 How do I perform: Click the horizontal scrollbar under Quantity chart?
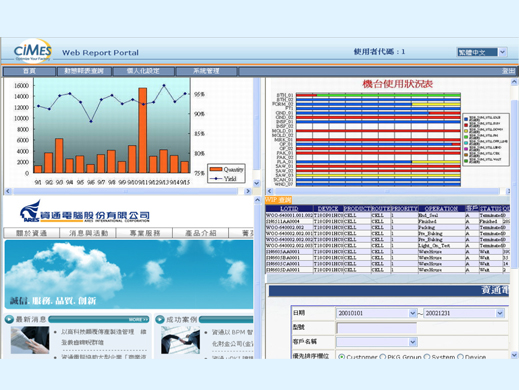pyautogui.click(x=126, y=191)
